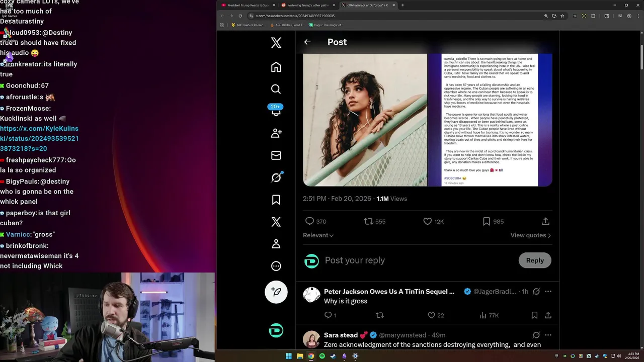Open Sara stead profile name
644x362 pixels.
341,335
